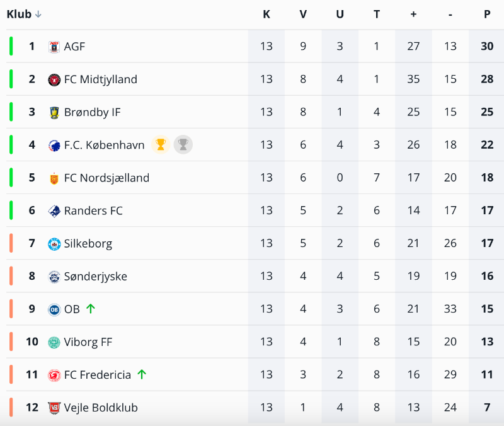Image resolution: width=504 pixels, height=426 pixels.
Task: Click the green position marker beside AGF
Action: coord(11,47)
